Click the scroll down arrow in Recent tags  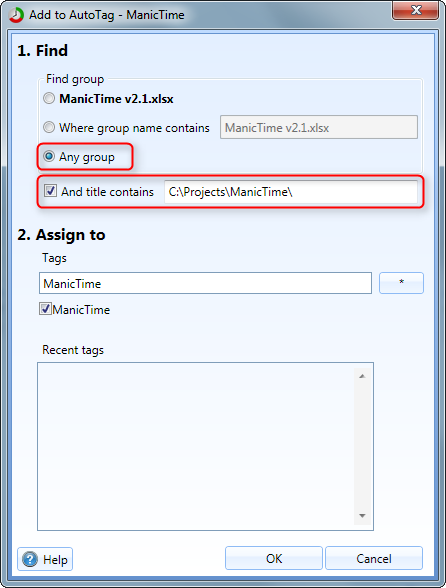point(362,516)
